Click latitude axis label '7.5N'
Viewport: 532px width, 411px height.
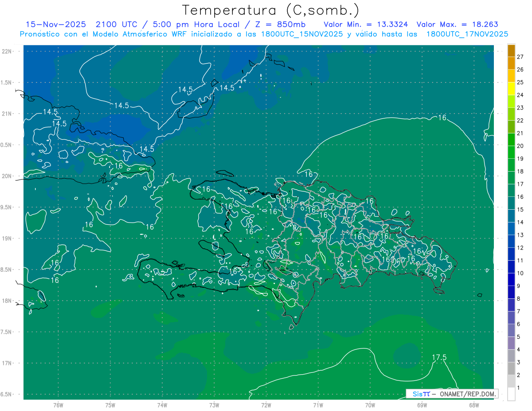pos(7,332)
